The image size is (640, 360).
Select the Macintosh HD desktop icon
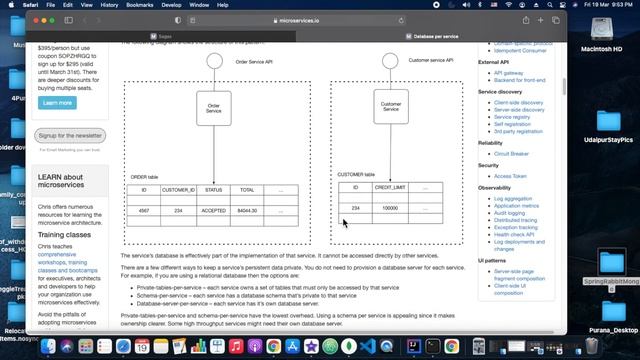pos(602,34)
